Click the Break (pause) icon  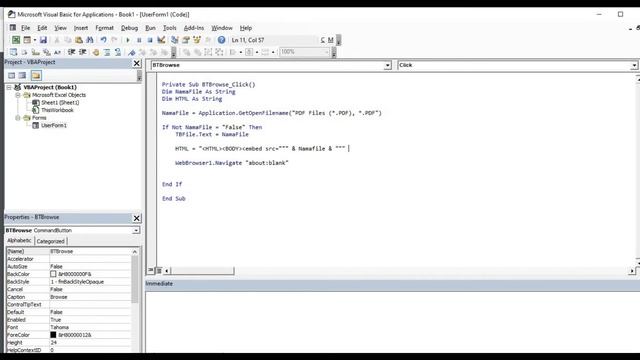pos(139,40)
